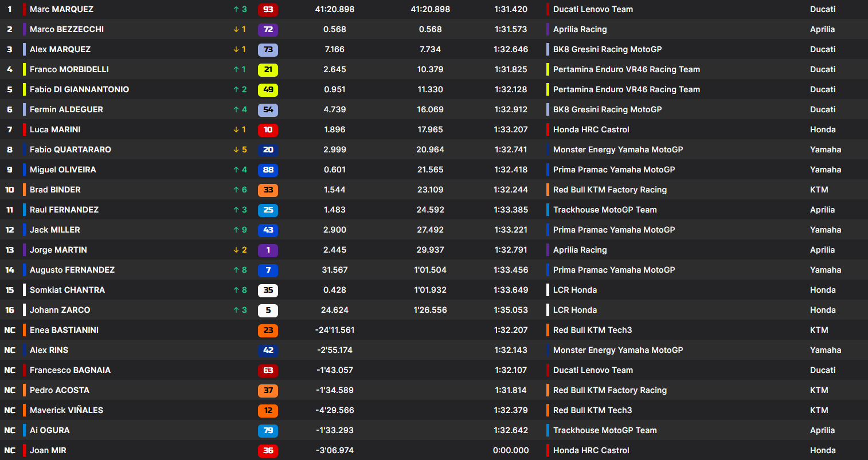This screenshot has height=460, width=868.
Task: Select the yellow number 21 rider badge
Action: (x=268, y=69)
